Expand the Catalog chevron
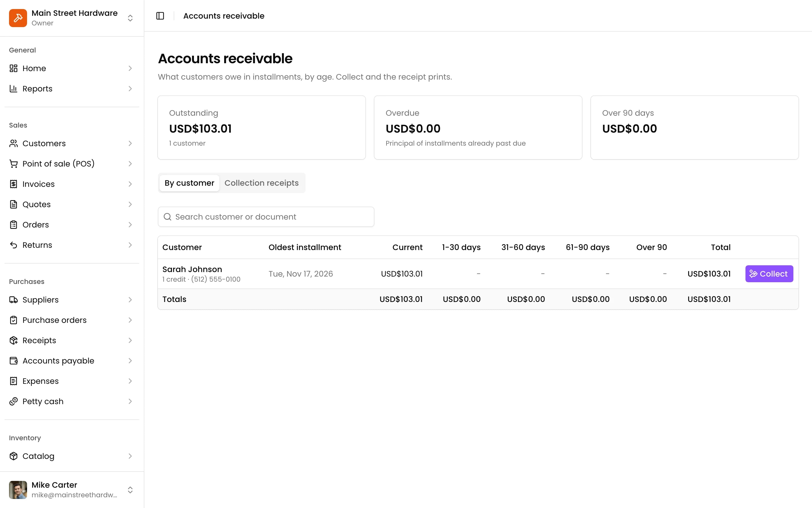Screen dimensions: 812x508 [130, 456]
